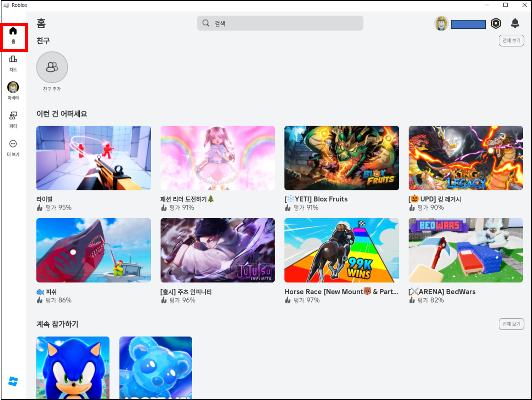This screenshot has width=532, height=400.
Task: Click the [ARENA] BedWars title
Action: [x=442, y=292]
